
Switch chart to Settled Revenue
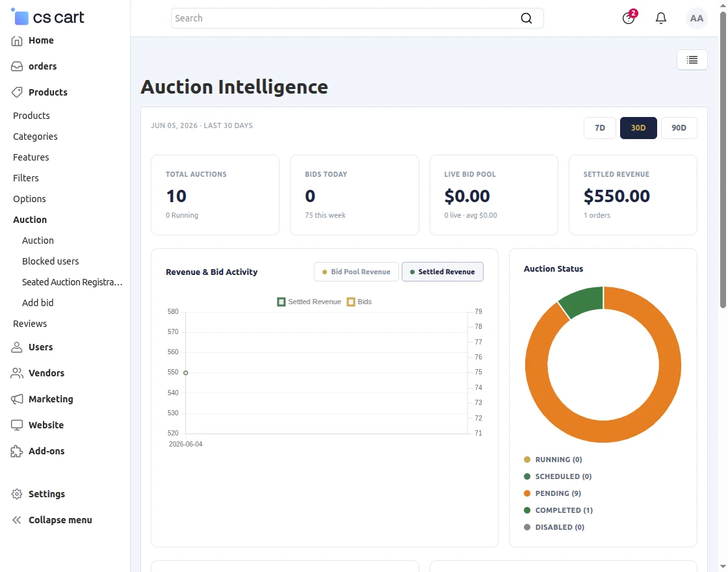[x=443, y=272]
